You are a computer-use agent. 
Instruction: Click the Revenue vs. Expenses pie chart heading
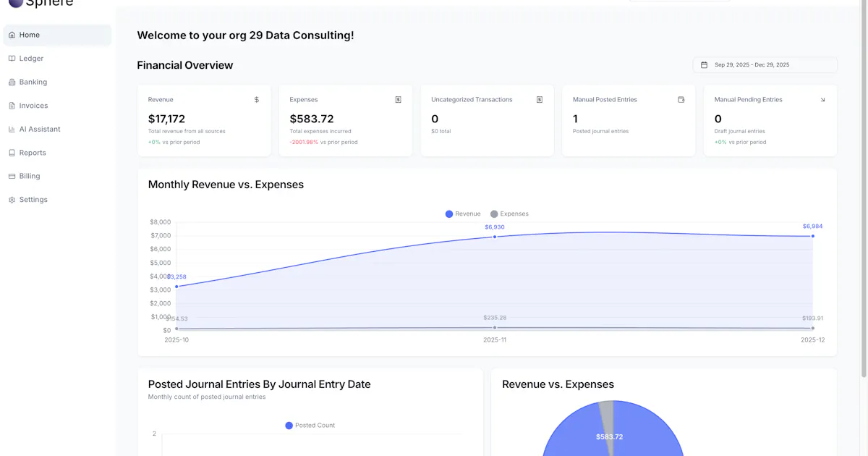click(x=558, y=384)
